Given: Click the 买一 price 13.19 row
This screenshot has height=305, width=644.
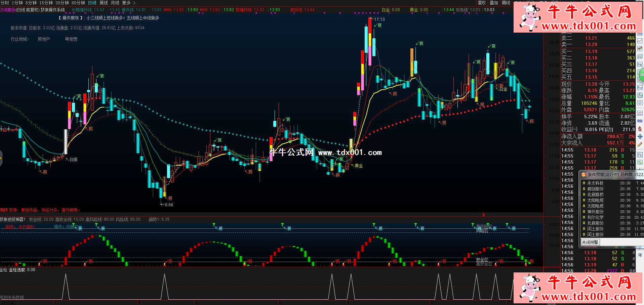Looking at the screenshot, I should point(598,51).
